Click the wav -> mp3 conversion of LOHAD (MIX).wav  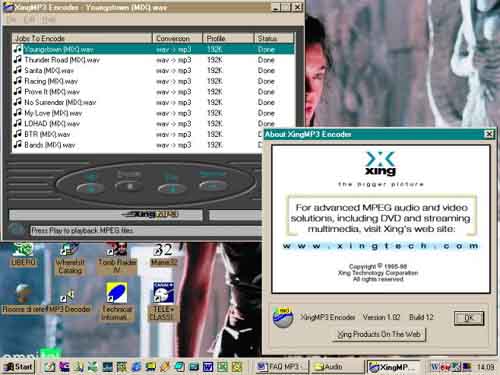(x=173, y=124)
